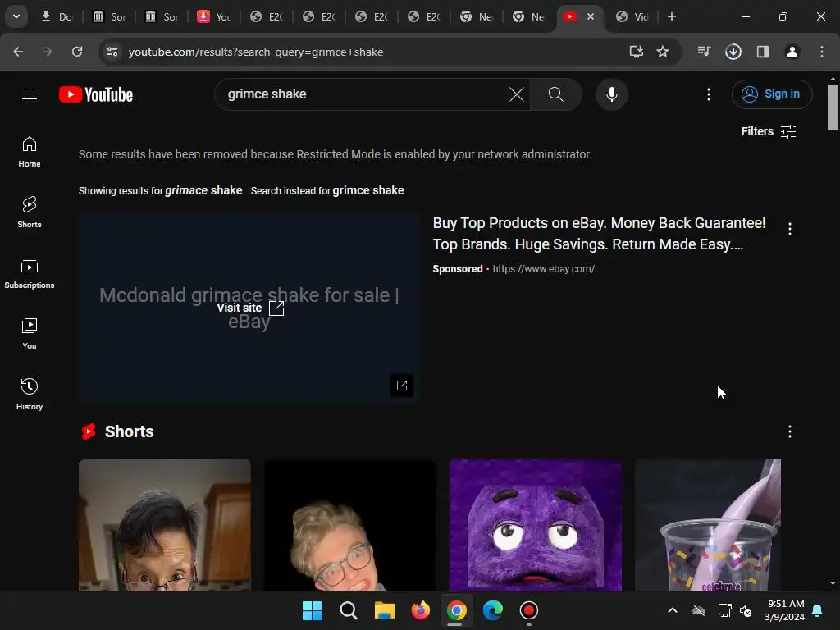Open File Explorer from taskbar

point(384,610)
